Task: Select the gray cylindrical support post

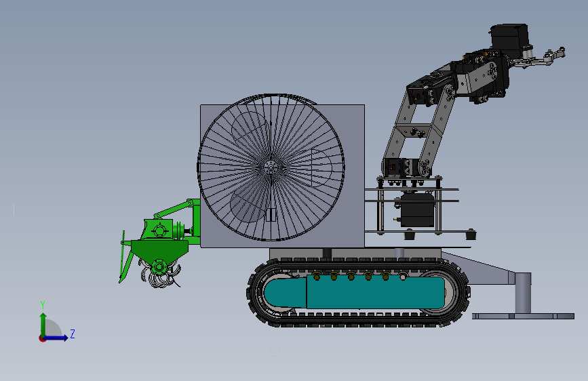Action: (523, 293)
